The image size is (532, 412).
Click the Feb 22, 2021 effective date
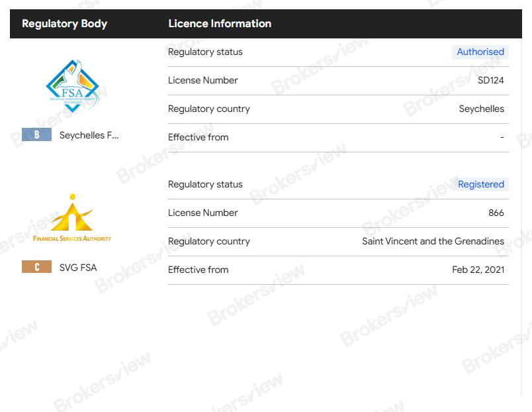[x=478, y=270]
